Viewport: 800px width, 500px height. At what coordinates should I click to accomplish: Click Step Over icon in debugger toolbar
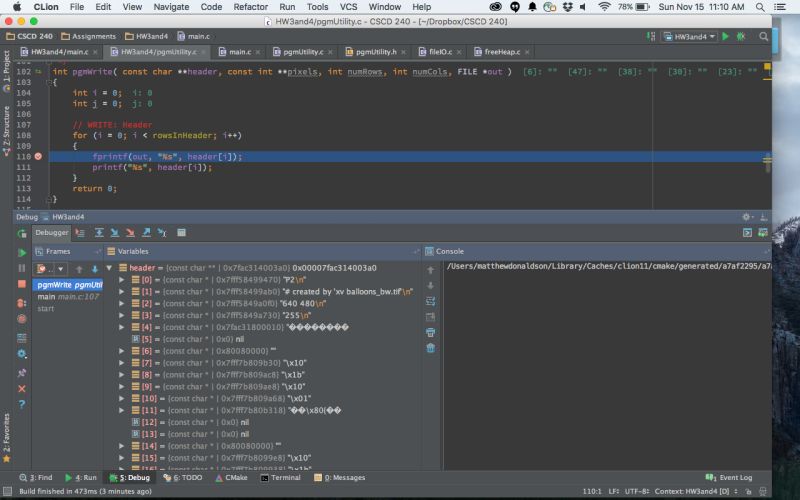click(x=99, y=233)
